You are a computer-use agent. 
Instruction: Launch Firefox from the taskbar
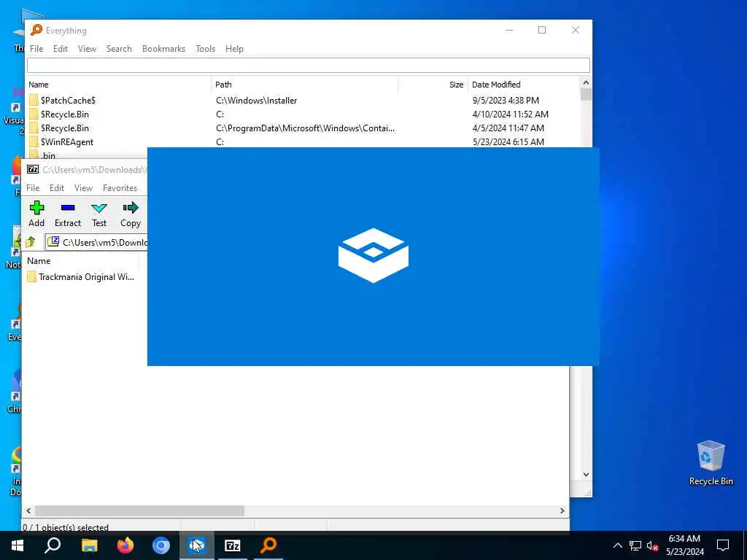click(x=125, y=545)
